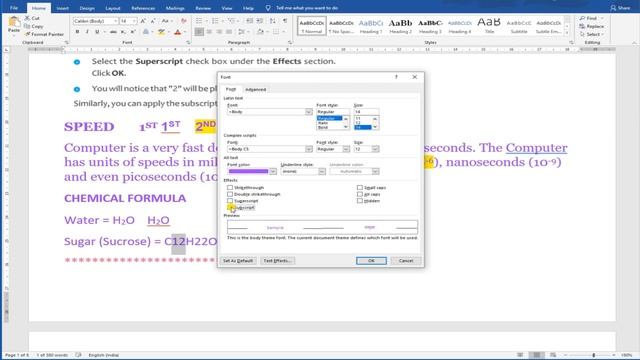Click the Text Highlight Color icon

tap(162, 32)
